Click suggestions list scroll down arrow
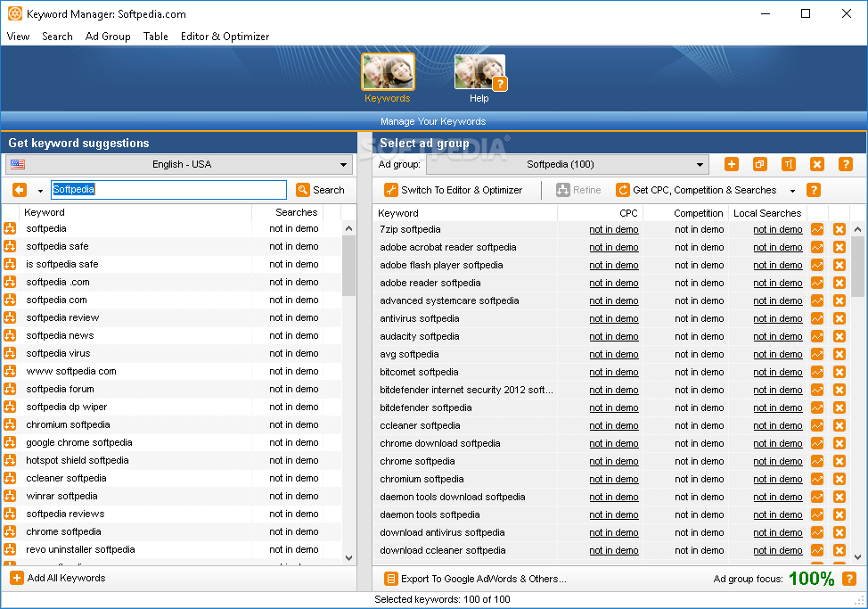The width and height of the screenshot is (868, 609). (348, 557)
